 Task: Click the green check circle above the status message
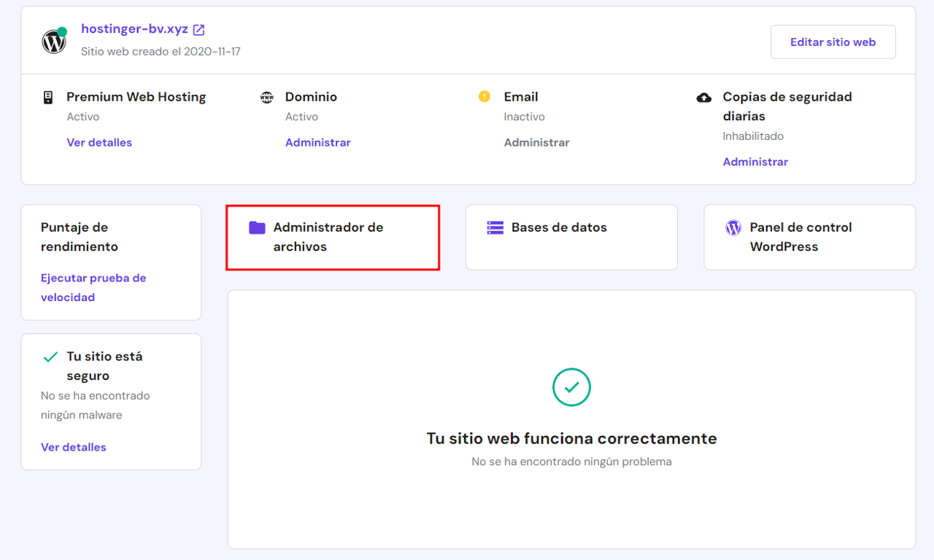point(571,387)
